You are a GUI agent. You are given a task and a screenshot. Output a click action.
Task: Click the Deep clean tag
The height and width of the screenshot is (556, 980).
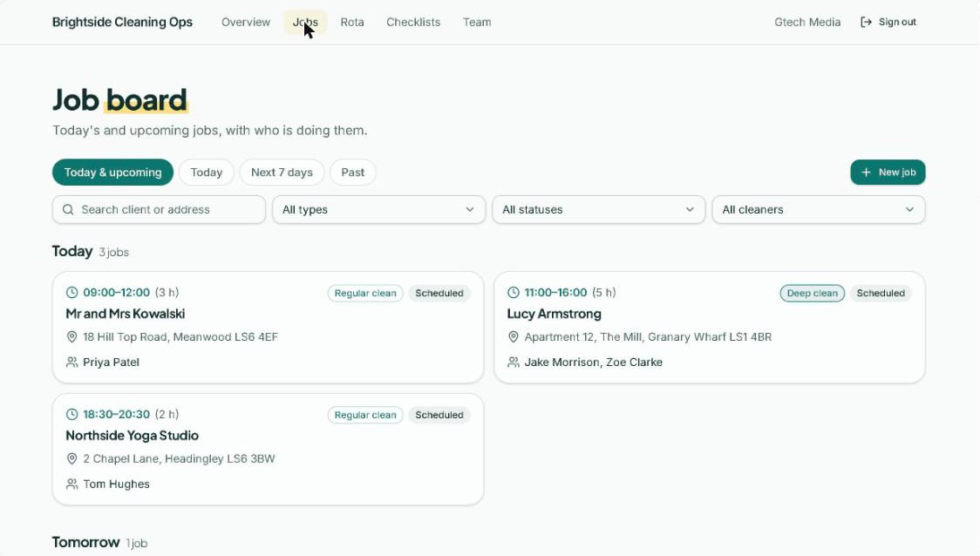coord(812,293)
